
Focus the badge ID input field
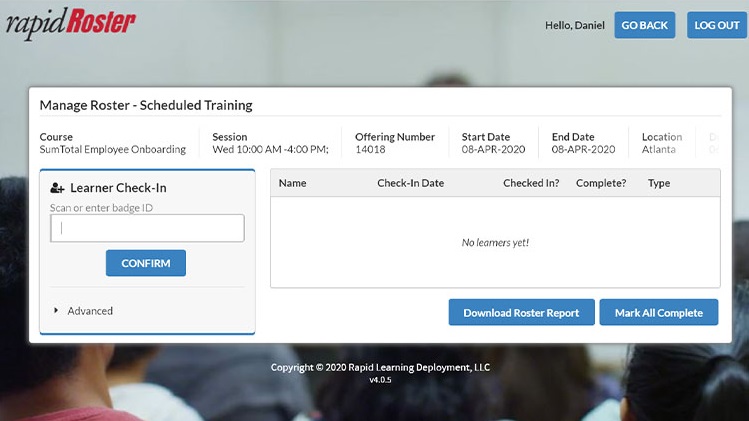(147, 228)
